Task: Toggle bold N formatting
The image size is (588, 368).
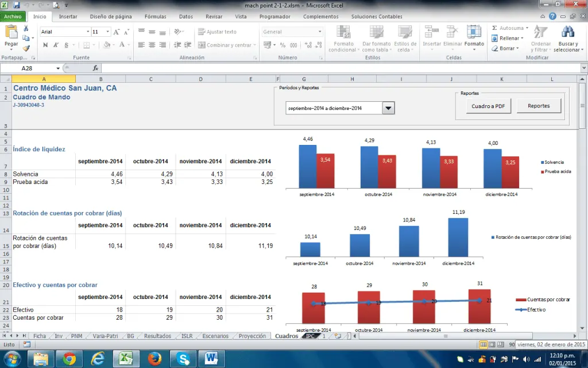Action: coord(45,45)
